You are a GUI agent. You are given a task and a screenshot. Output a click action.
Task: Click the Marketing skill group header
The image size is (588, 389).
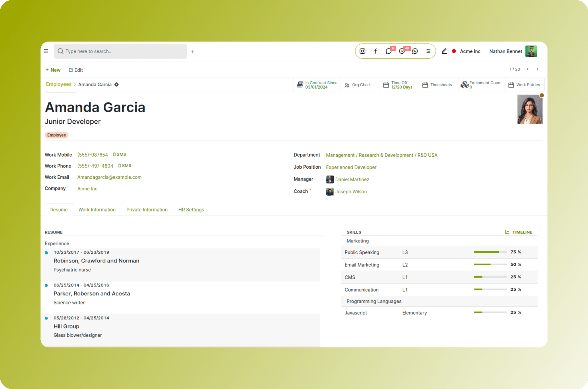[439, 241]
